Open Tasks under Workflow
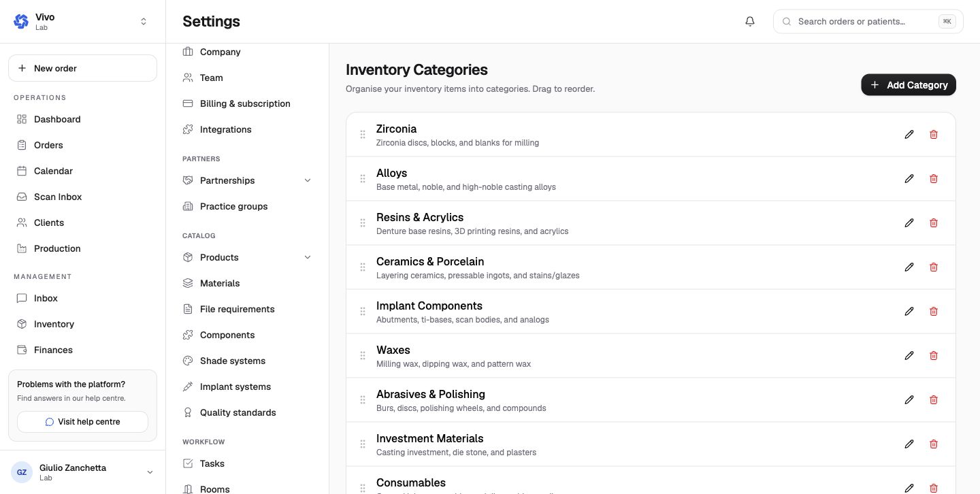The height and width of the screenshot is (494, 980). 247,463
